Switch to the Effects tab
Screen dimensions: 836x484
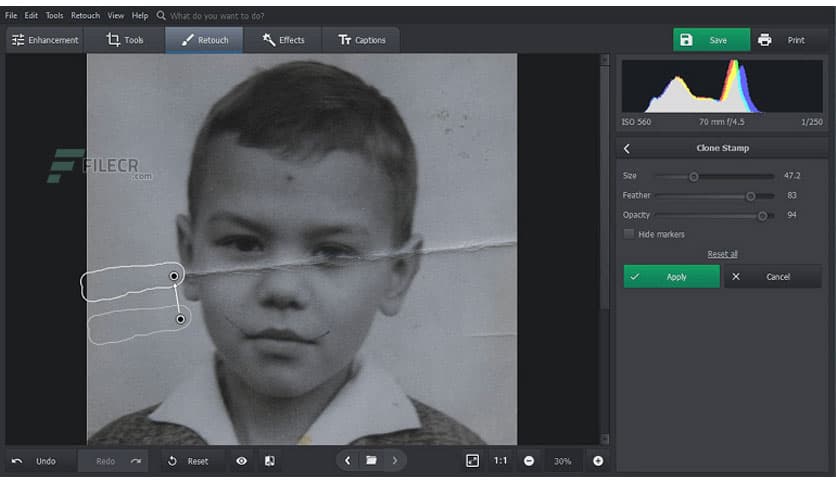point(283,40)
